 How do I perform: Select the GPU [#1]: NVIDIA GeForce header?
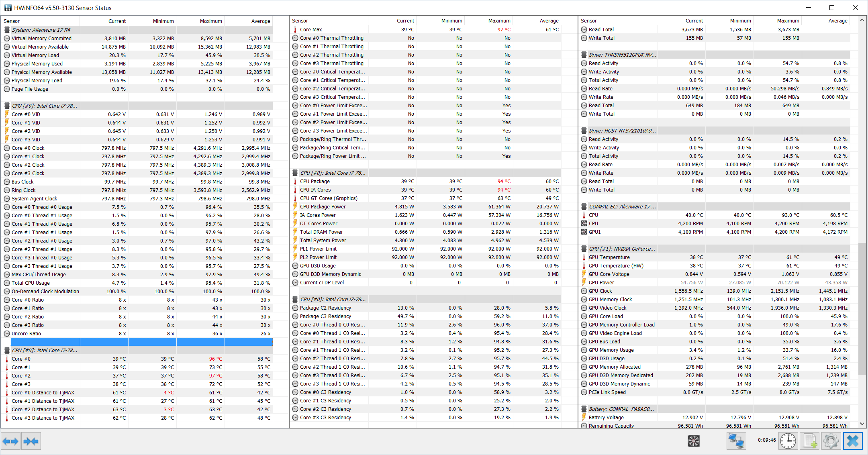621,249
